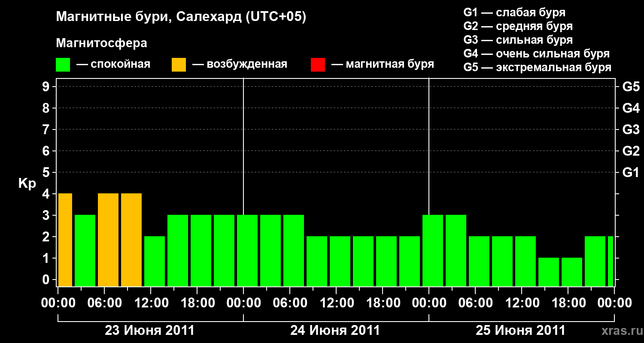Select the 'G5 — экстремальная буря' description
The width and height of the screenshot is (644, 343).
pos(537,67)
